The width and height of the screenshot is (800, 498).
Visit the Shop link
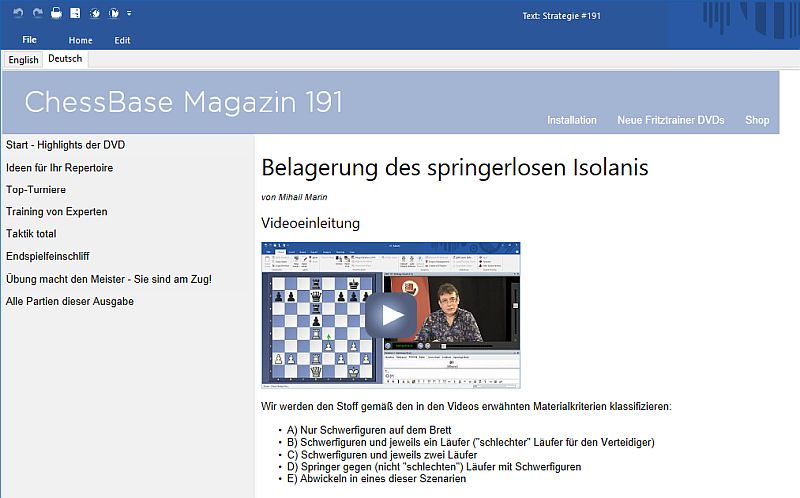tap(757, 120)
